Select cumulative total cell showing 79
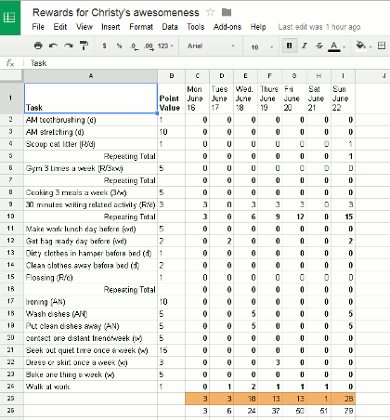 (x=343, y=411)
